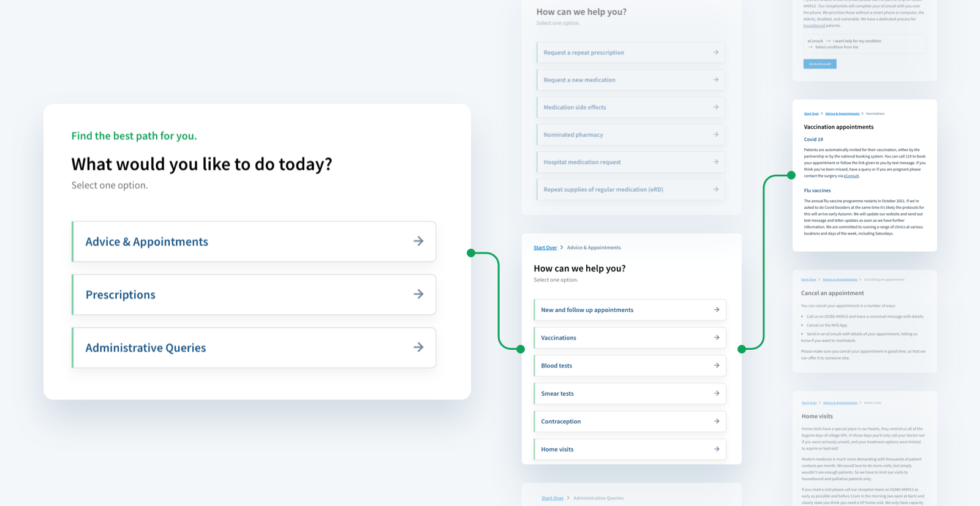Click arrow on Request a new medication row

[716, 80]
